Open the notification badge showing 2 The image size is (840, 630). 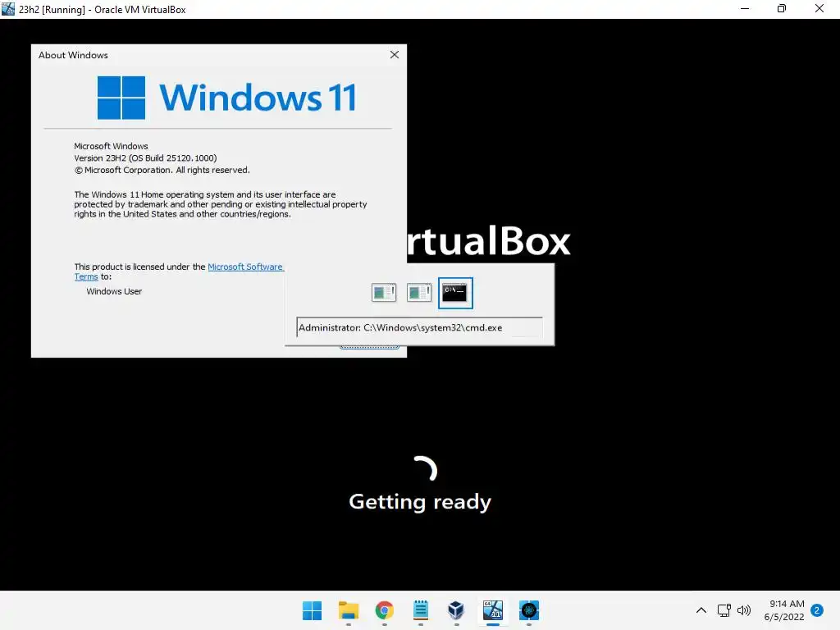(817, 610)
